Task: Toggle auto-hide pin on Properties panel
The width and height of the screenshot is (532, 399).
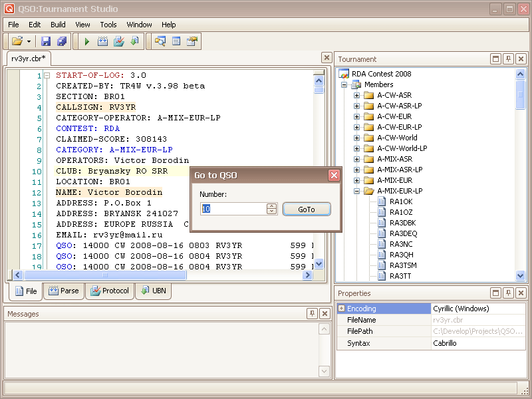Action: tap(508, 293)
